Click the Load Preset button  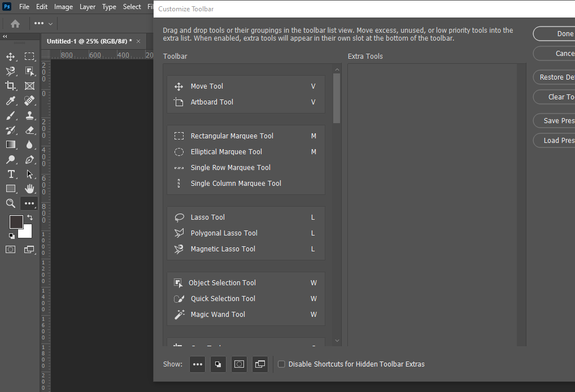click(x=554, y=141)
